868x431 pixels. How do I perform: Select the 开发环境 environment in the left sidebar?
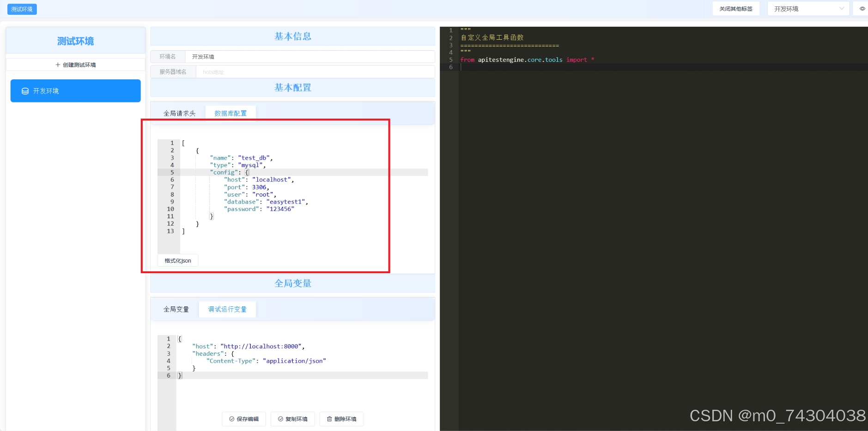click(75, 91)
